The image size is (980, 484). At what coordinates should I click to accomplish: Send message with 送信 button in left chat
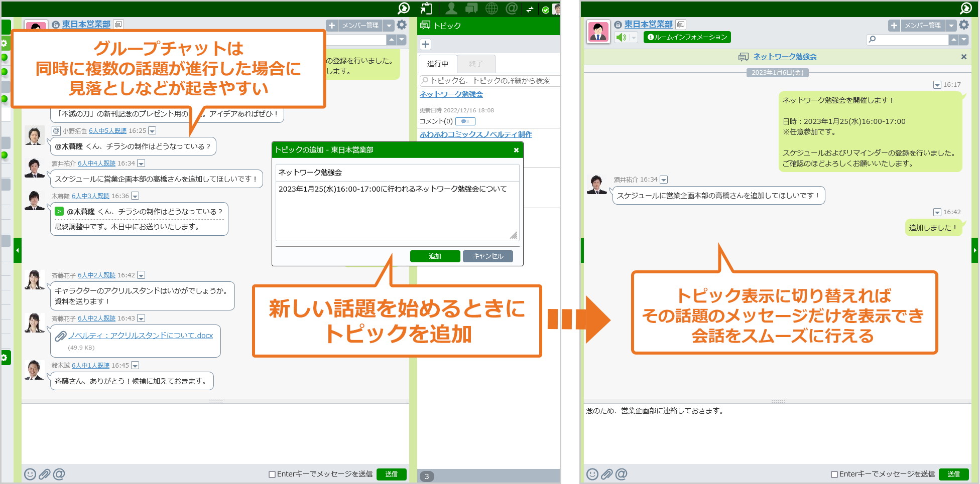[392, 474]
